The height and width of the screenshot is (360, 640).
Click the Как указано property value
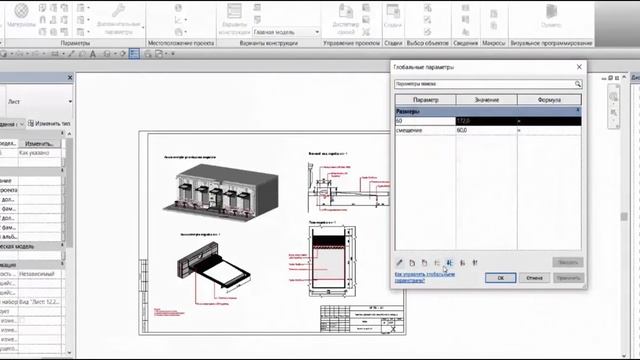click(40, 153)
